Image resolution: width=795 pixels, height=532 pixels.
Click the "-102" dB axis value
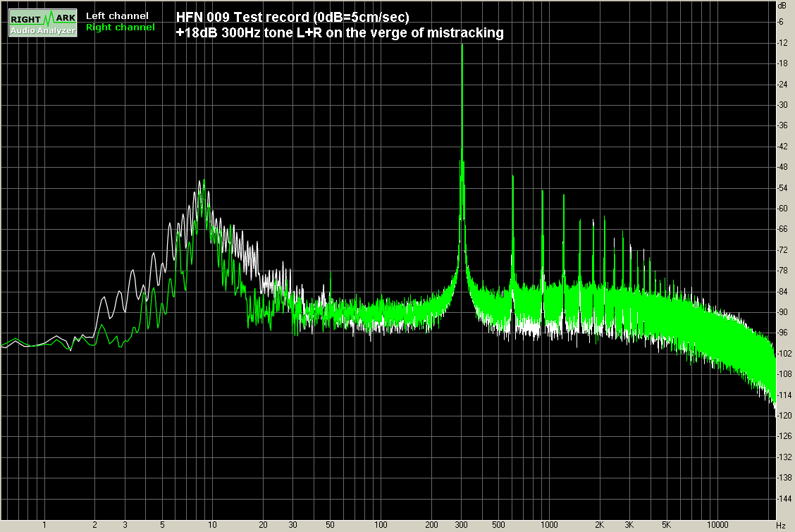[784, 354]
